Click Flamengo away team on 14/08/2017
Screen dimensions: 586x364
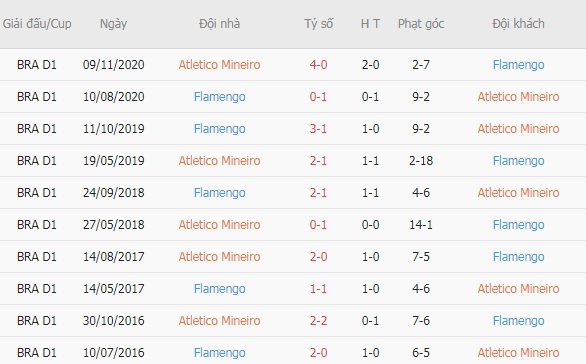point(518,257)
